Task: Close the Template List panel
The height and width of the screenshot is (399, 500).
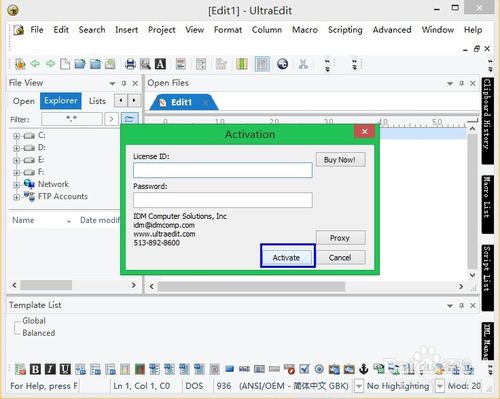Action: click(473, 305)
